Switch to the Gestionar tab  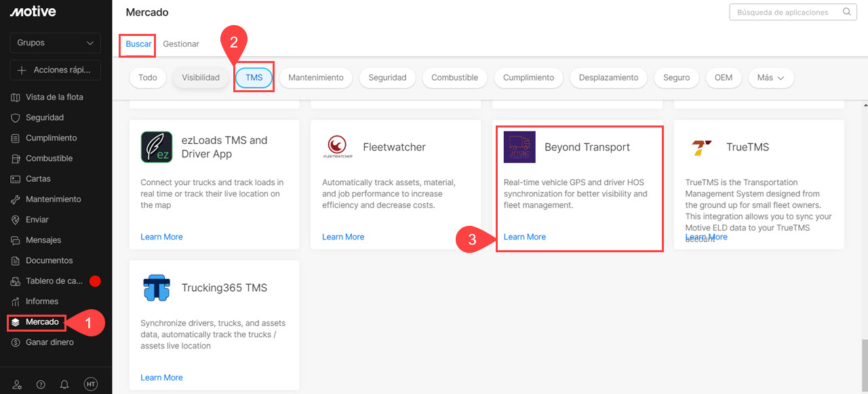coord(181,44)
